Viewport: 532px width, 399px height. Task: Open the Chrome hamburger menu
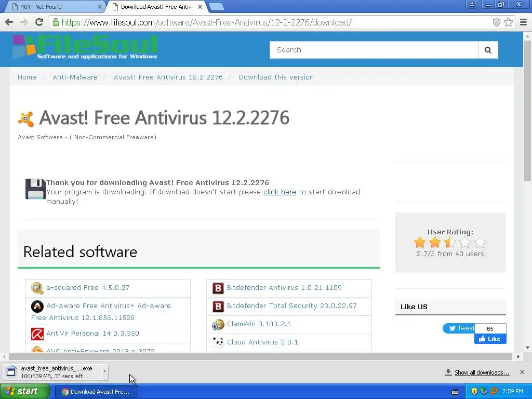point(524,22)
